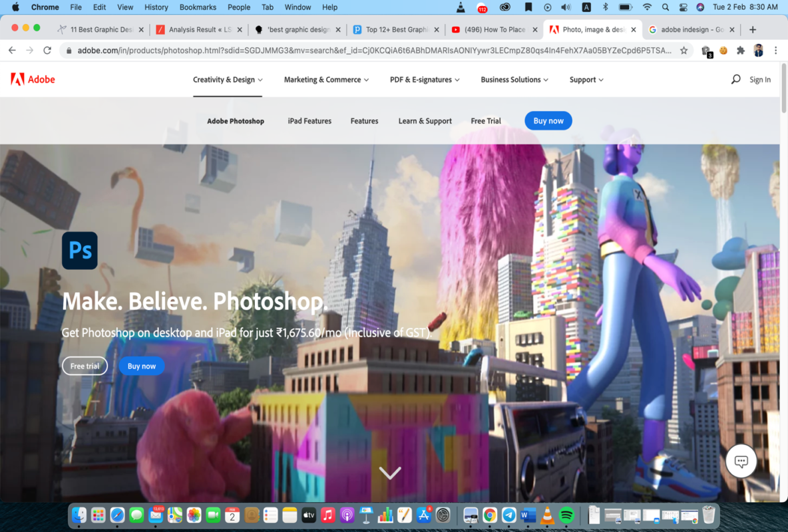Launch Safari from the dock

(x=117, y=515)
